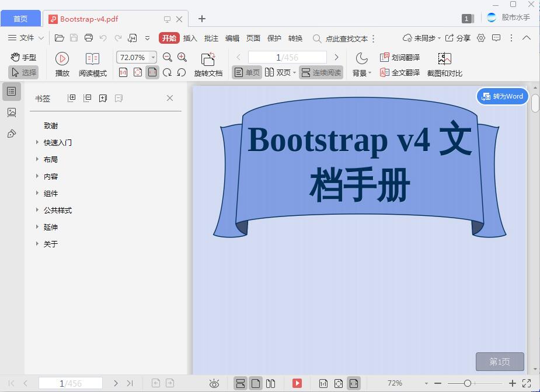Toggle continuous scroll icon in status bar
The width and height of the screenshot is (540, 392).
[241, 383]
